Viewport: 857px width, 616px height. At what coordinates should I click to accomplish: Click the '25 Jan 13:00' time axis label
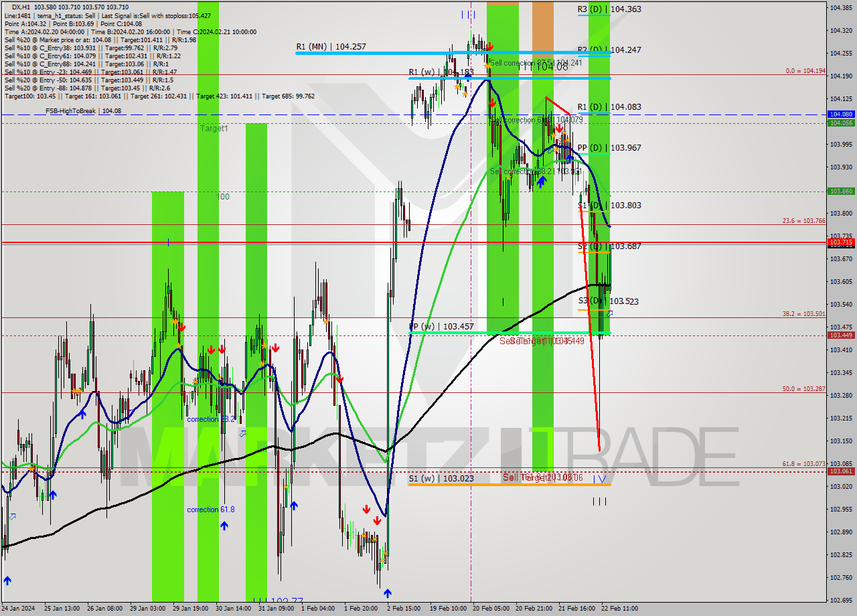point(61,609)
